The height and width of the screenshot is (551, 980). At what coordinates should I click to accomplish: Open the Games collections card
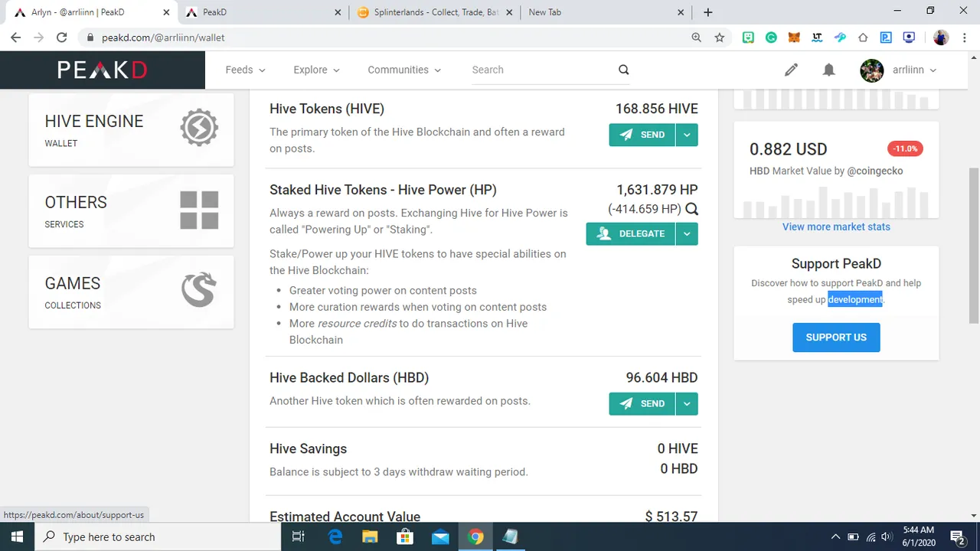click(131, 292)
